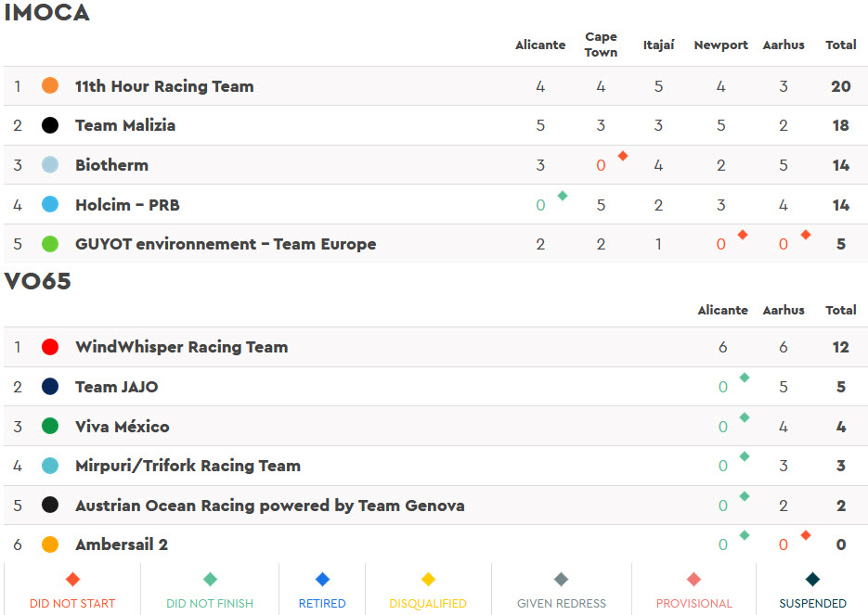Screen dimensions: 868x615
Task: Click the orange 11th Hour Racing Team dot
Action: click(x=50, y=85)
